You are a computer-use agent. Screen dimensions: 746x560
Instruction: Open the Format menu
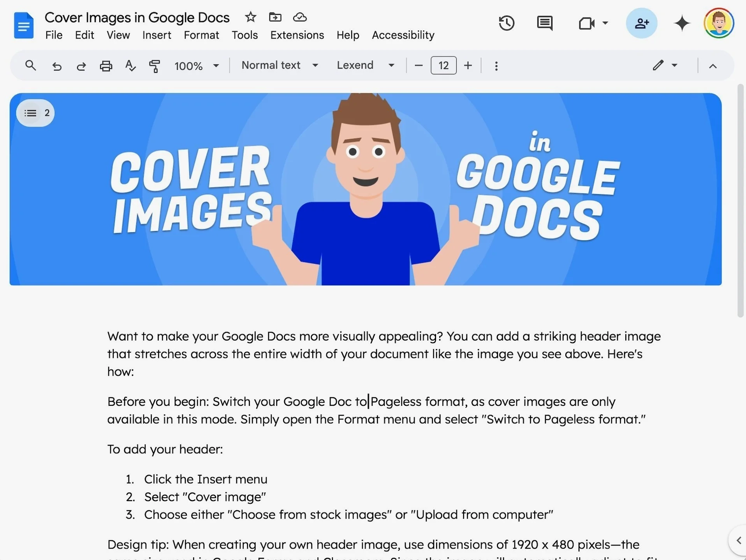pyautogui.click(x=201, y=35)
